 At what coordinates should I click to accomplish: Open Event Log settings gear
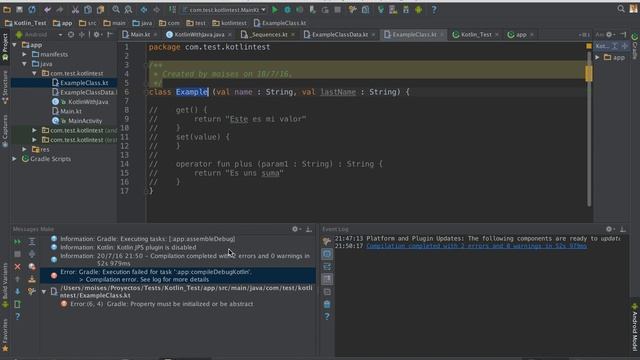point(609,229)
